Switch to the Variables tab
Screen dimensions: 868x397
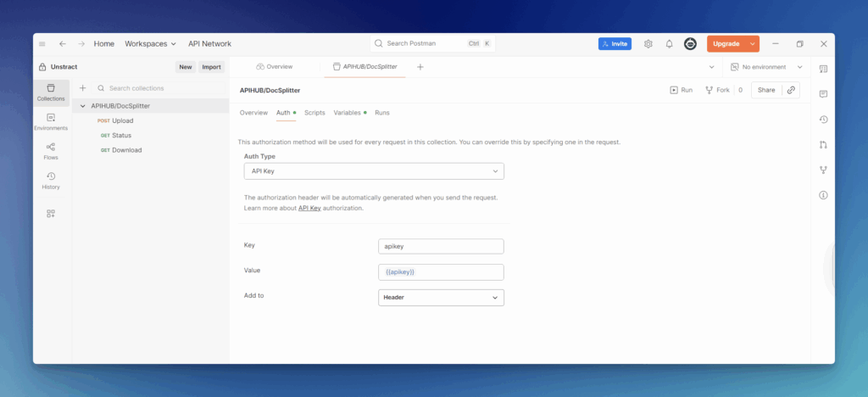click(x=348, y=112)
